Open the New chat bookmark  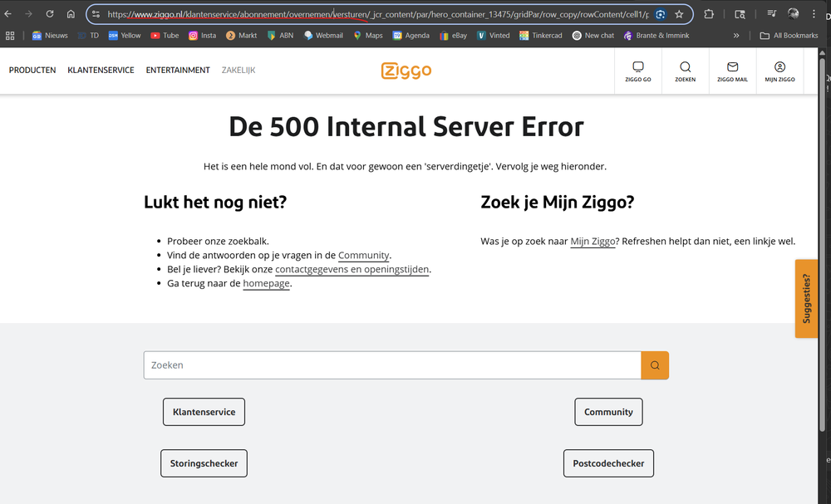(593, 36)
